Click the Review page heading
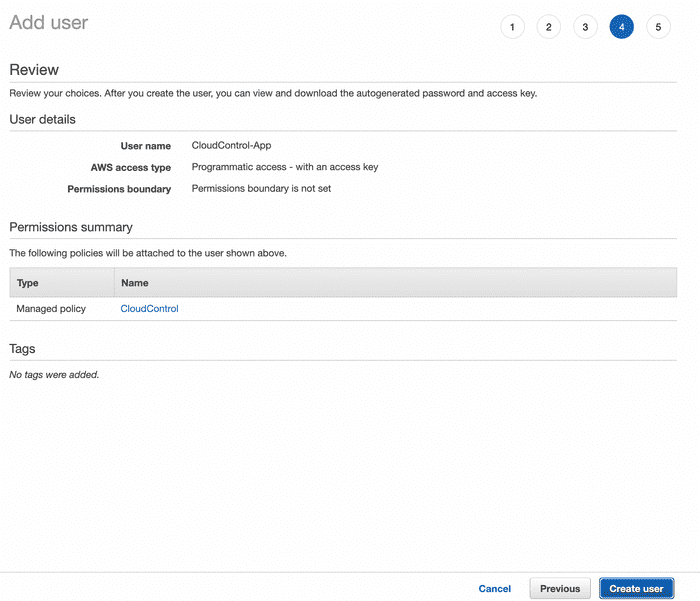 coord(34,70)
